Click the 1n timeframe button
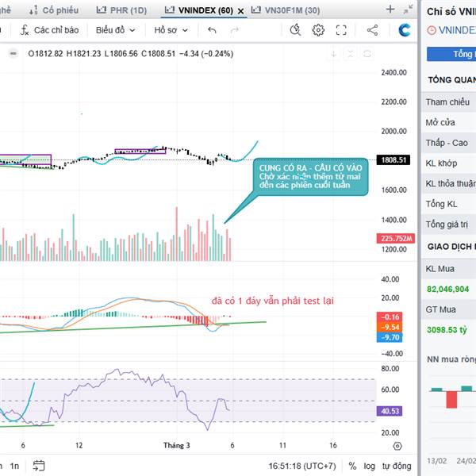The height and width of the screenshot is (476, 476). [x=14, y=466]
